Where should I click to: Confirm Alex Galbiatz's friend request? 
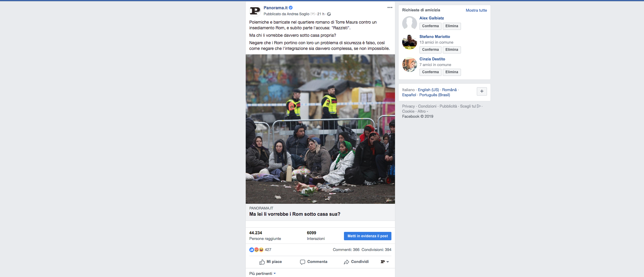[x=430, y=26]
